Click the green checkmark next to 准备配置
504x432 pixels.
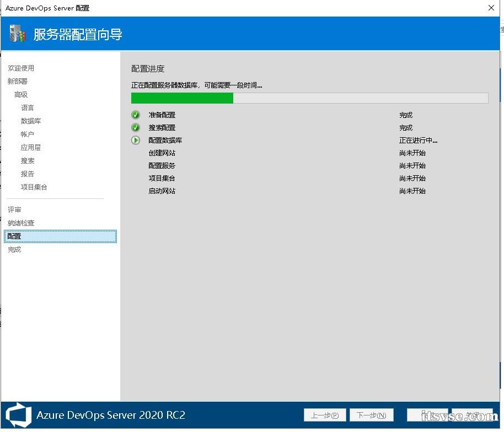136,115
